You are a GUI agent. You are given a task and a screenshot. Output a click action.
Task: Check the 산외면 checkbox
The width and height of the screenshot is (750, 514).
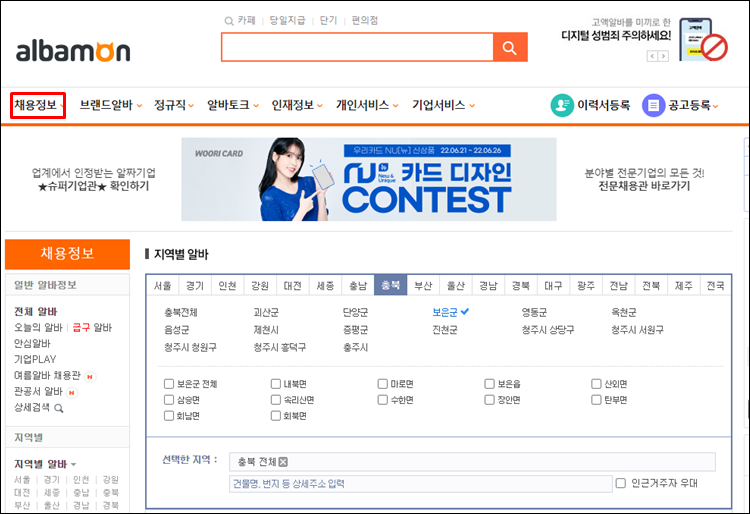(596, 384)
